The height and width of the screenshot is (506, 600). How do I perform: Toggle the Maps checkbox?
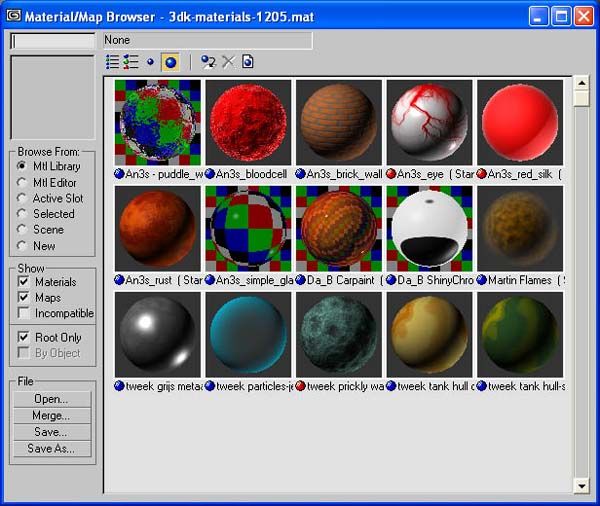point(23,297)
